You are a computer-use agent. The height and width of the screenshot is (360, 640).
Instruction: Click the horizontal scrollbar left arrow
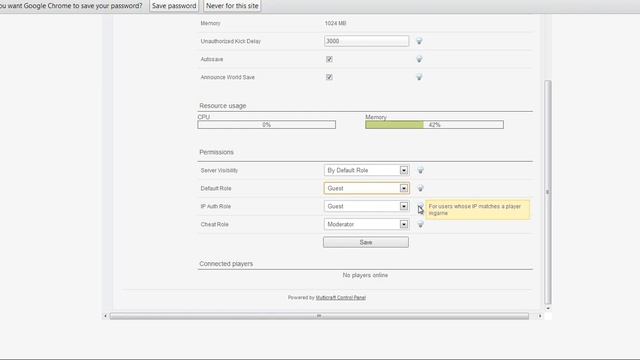click(105, 316)
